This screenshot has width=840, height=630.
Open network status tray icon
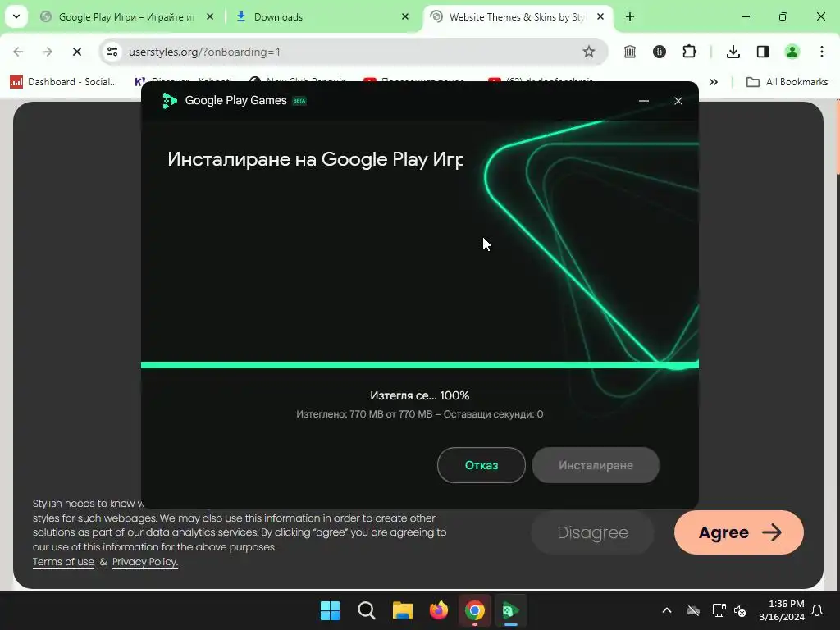click(719, 610)
